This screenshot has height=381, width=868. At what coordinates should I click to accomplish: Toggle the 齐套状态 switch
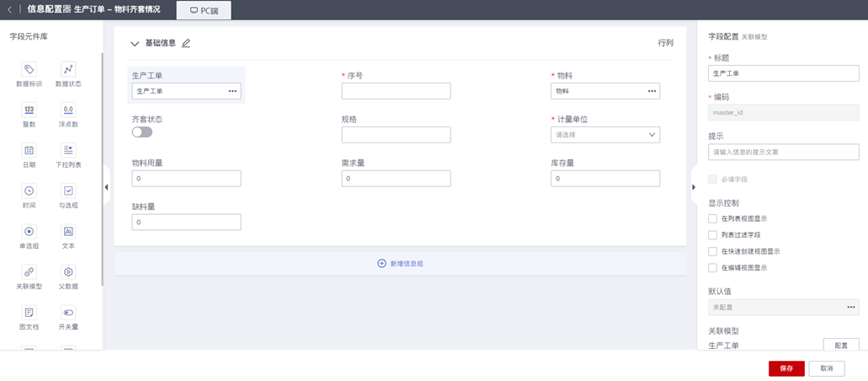142,132
